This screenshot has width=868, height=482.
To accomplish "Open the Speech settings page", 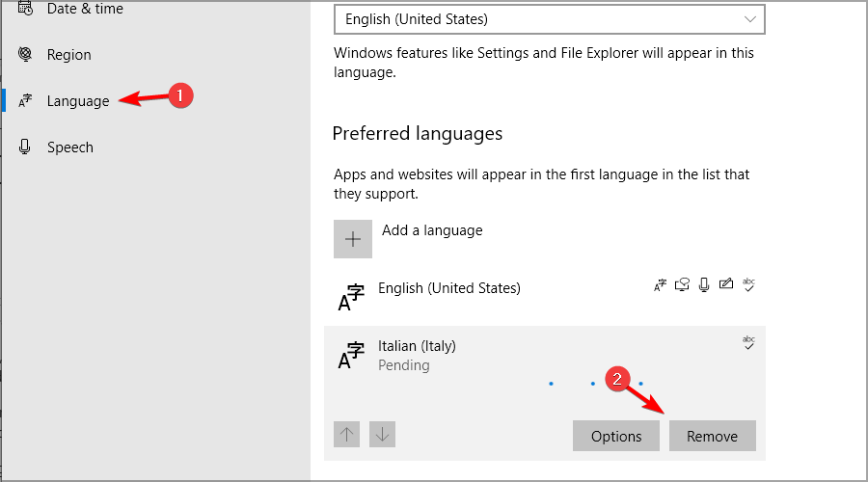I will click(69, 147).
